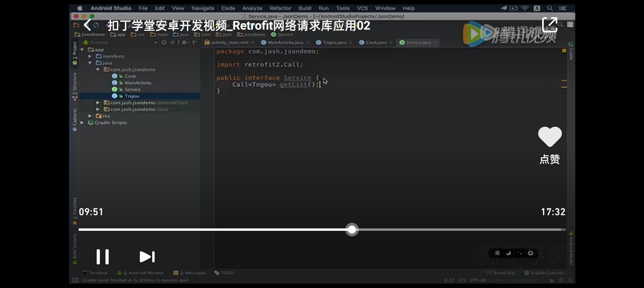The height and width of the screenshot is (288, 644).
Task: Expand the com.jash.jsondemo (test) package
Action: 98,109
